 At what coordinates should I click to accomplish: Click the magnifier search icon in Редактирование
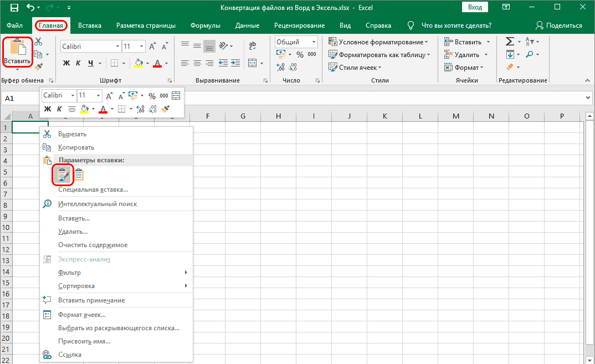(x=530, y=54)
